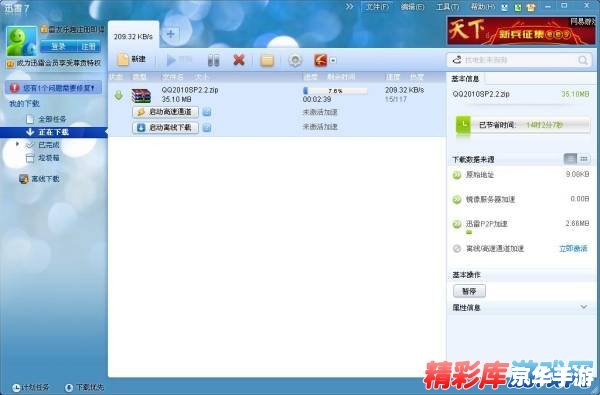Click the red Xunlei bird toolbar icon
Viewport: 600px width, 395px height.
(x=321, y=60)
